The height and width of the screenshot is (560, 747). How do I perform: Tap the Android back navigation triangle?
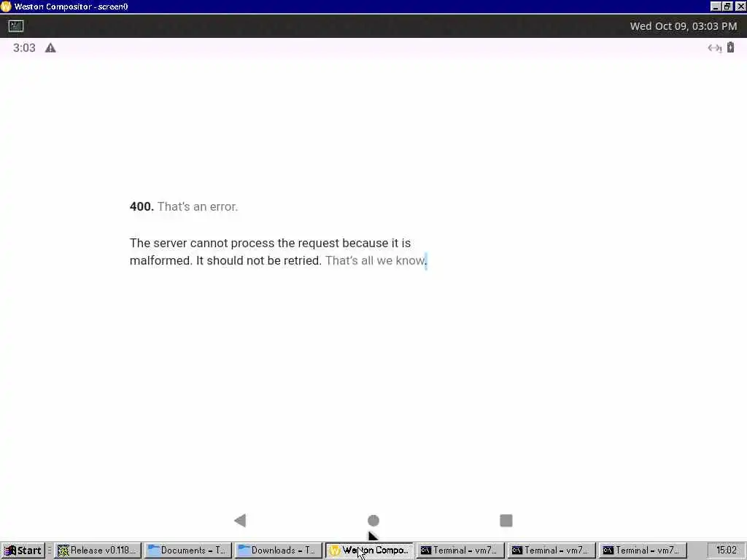(240, 521)
